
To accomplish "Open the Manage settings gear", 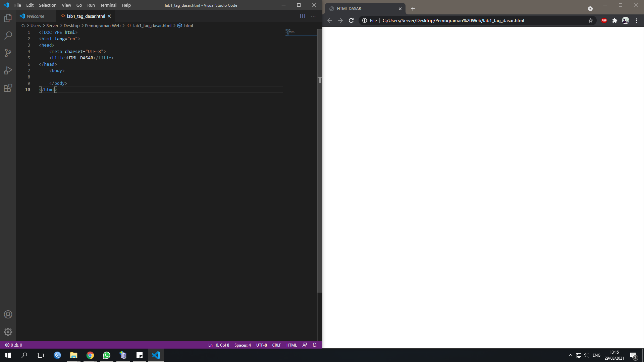I will [8, 332].
